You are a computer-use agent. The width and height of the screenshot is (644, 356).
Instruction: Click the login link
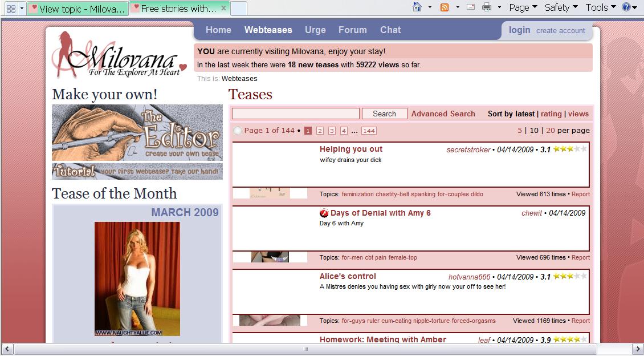520,30
